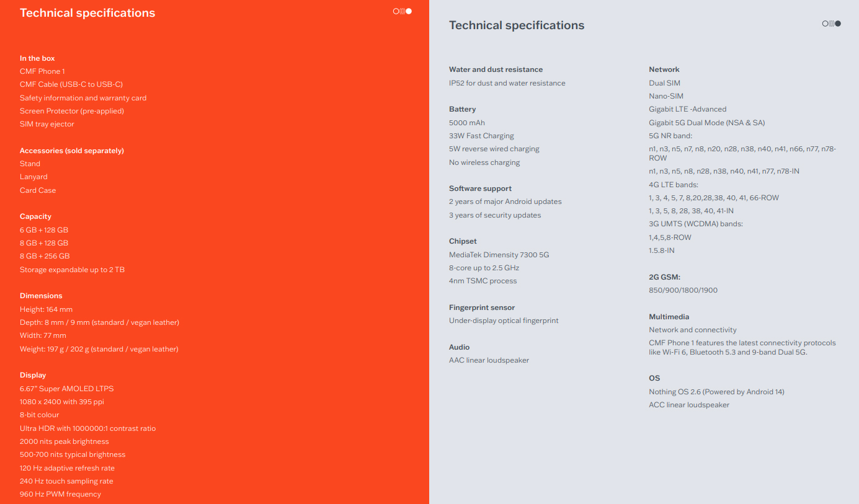Click '120 Hz adaptive refresh rate'
This screenshot has height=504, width=859.
click(x=67, y=468)
